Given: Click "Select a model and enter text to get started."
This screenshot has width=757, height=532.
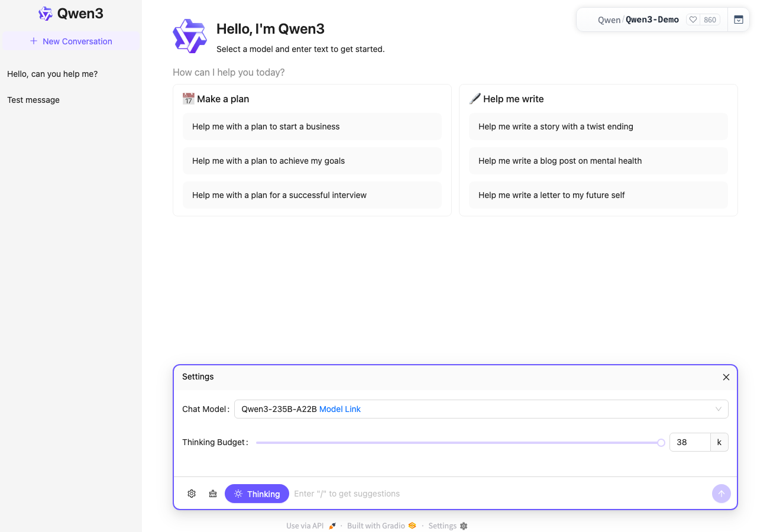Looking at the screenshot, I should coord(300,49).
